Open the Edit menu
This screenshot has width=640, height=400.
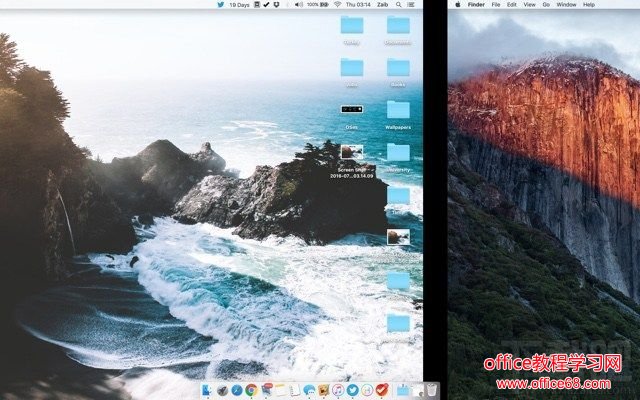click(512, 4)
